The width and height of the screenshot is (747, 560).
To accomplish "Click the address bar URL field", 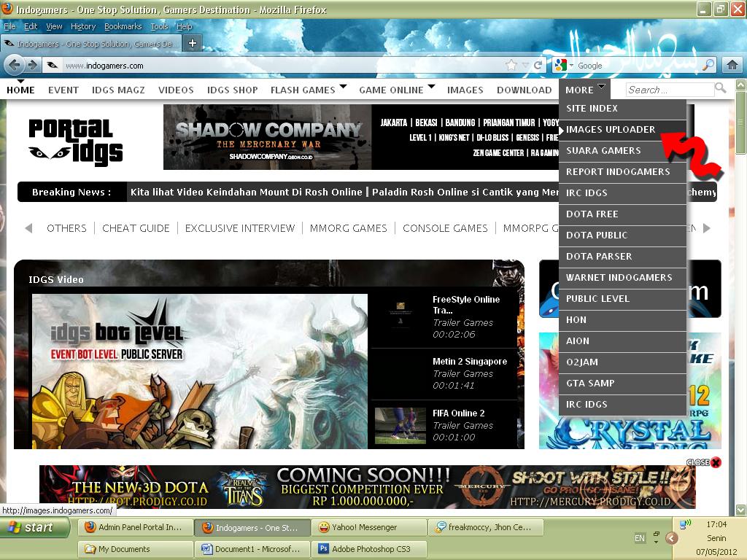I will click(284, 65).
